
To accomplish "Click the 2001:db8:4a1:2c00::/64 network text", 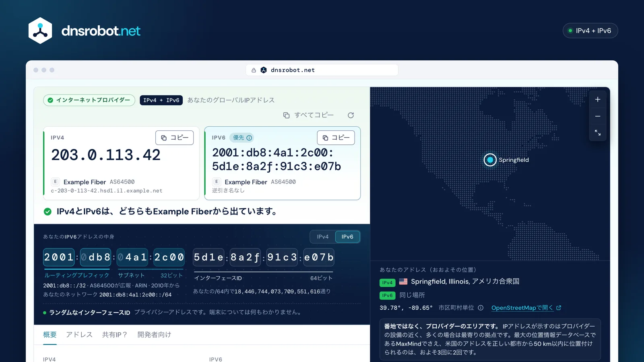I will [135, 295].
